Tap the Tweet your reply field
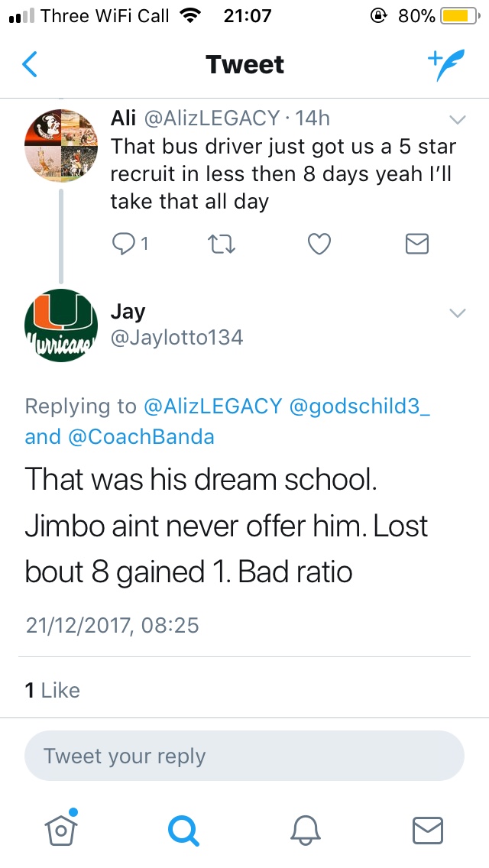The width and height of the screenshot is (489, 868). coord(244,756)
